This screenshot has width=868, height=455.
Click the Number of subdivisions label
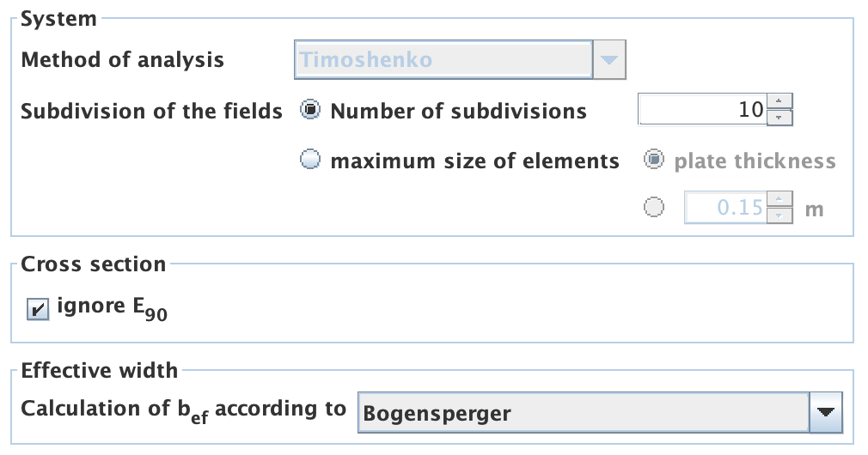pyautogui.click(x=458, y=112)
